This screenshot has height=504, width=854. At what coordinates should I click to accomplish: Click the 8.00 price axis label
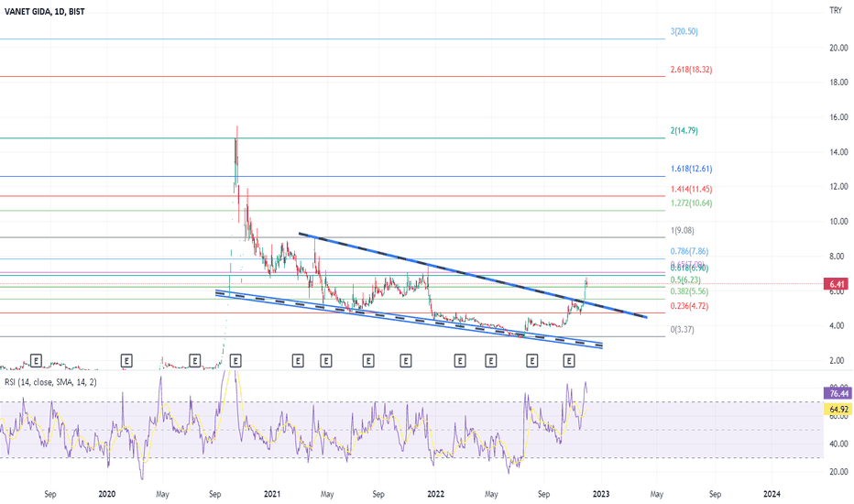point(838,257)
